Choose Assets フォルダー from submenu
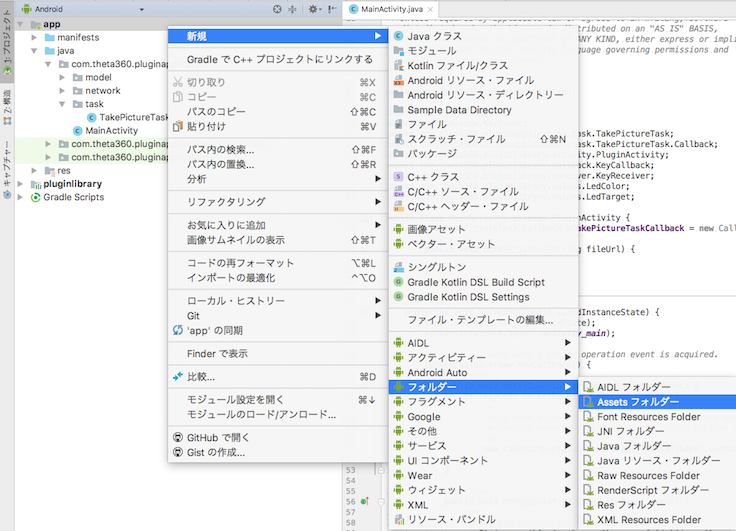Viewport: 736px width, 531px height. (x=637, y=401)
